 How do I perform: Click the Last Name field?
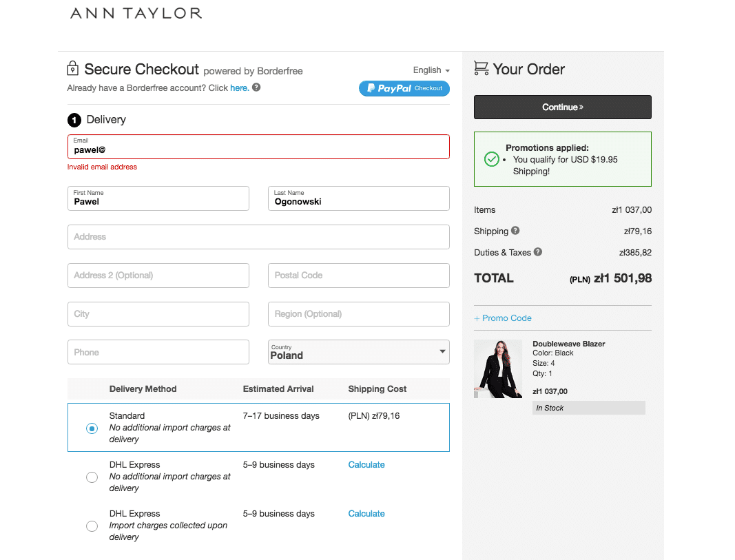tap(359, 198)
